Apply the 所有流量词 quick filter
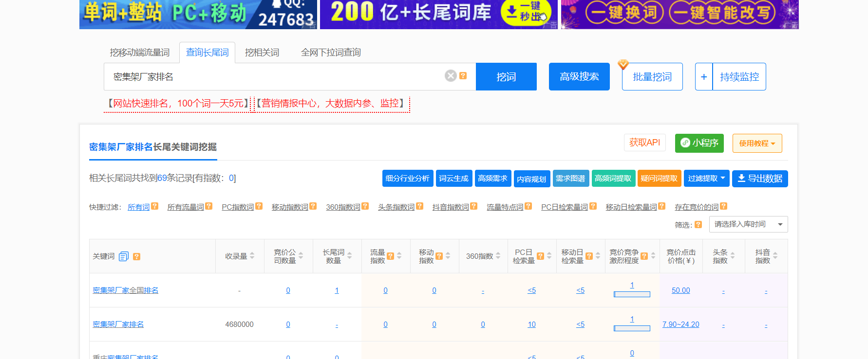 tap(186, 207)
